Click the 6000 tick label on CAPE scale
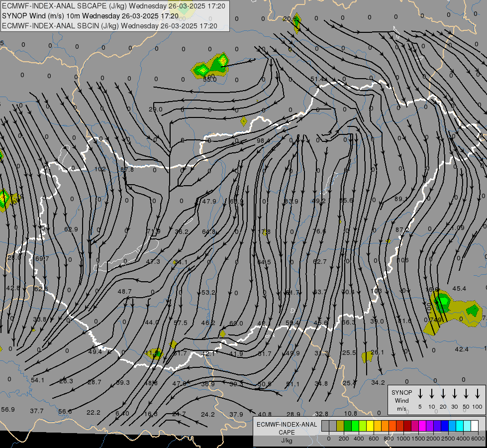487x448 pixels. tap(478, 439)
